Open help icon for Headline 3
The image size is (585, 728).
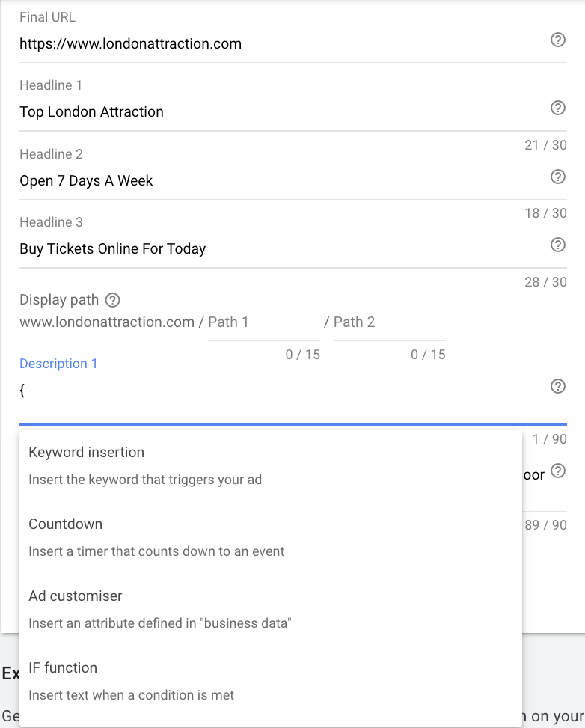(557, 245)
